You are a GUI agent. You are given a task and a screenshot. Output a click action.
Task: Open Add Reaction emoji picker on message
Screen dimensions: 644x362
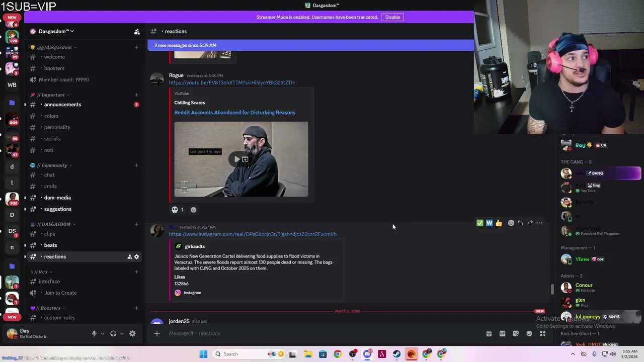(x=511, y=223)
